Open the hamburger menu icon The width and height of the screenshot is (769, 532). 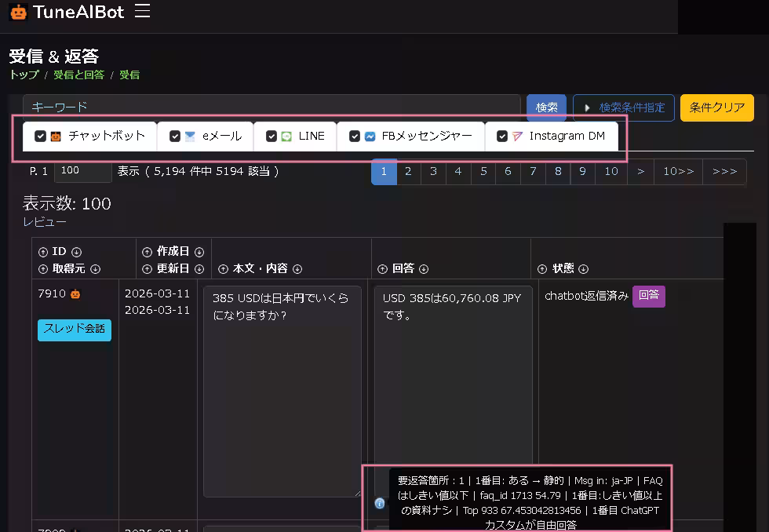pyautogui.click(x=141, y=11)
